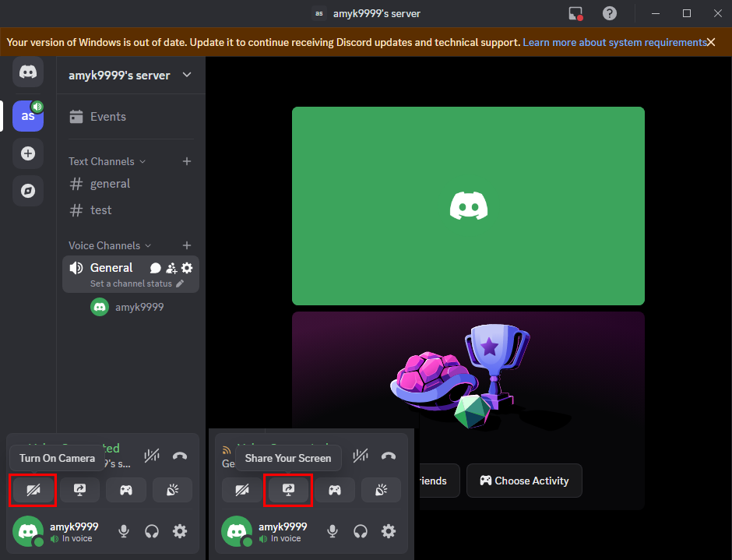Image resolution: width=732 pixels, height=560 pixels.
Task: Toggle camera button under 'Turn On Camera' tooltip
Action: (33, 490)
